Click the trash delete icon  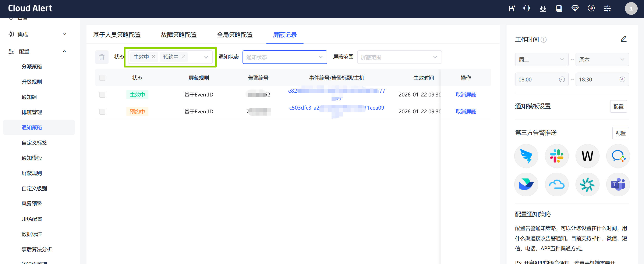102,57
